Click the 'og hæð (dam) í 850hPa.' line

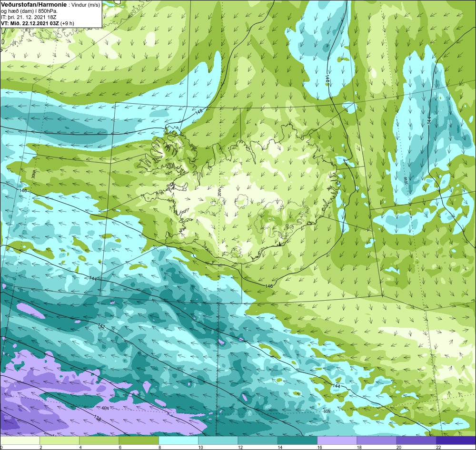(30, 11)
